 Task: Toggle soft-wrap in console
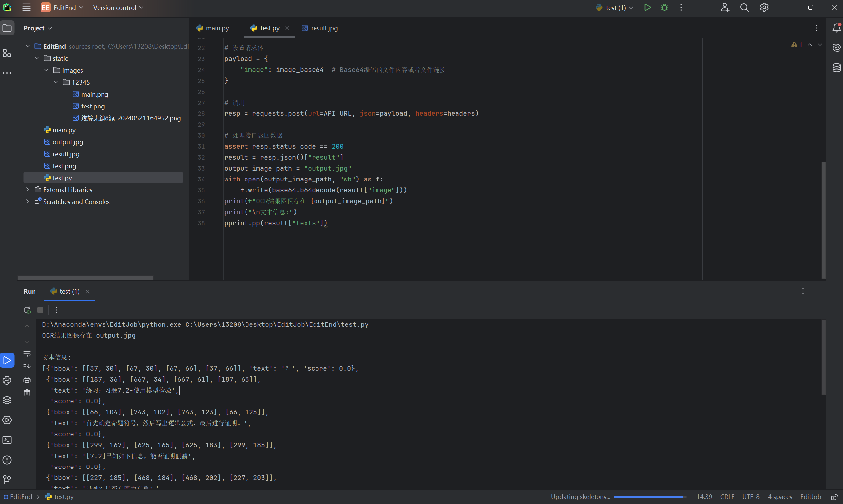coord(27,354)
